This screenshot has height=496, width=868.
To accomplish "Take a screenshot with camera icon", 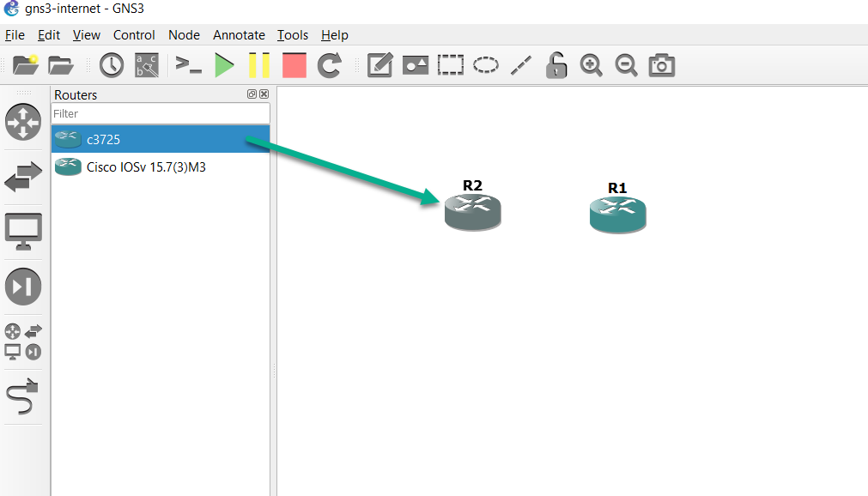I will 662,65.
